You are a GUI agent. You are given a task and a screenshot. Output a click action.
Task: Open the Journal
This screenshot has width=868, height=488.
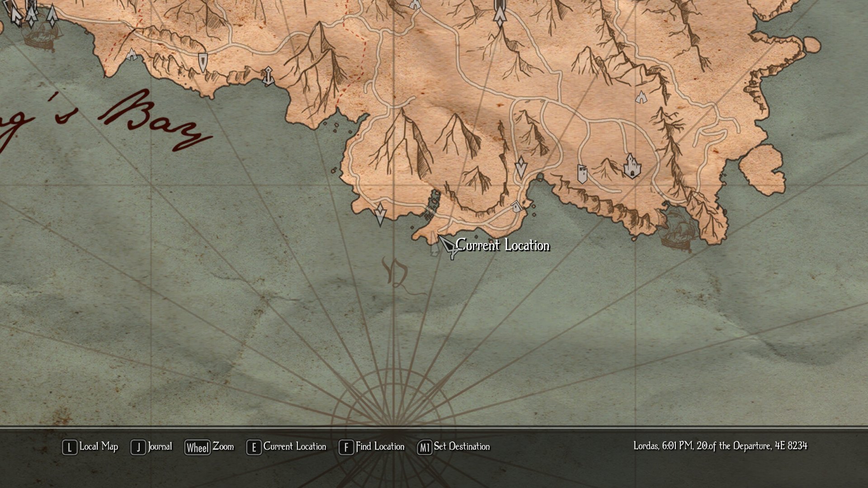(x=160, y=447)
